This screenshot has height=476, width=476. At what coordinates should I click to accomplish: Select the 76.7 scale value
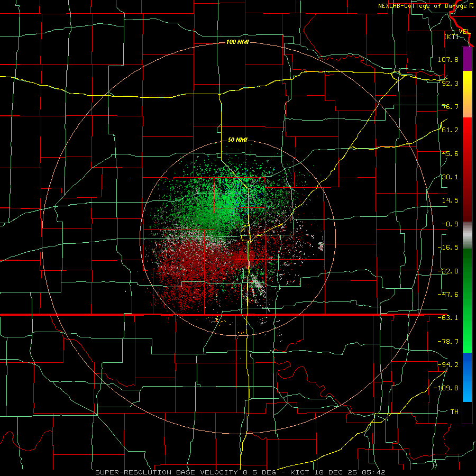[450, 106]
